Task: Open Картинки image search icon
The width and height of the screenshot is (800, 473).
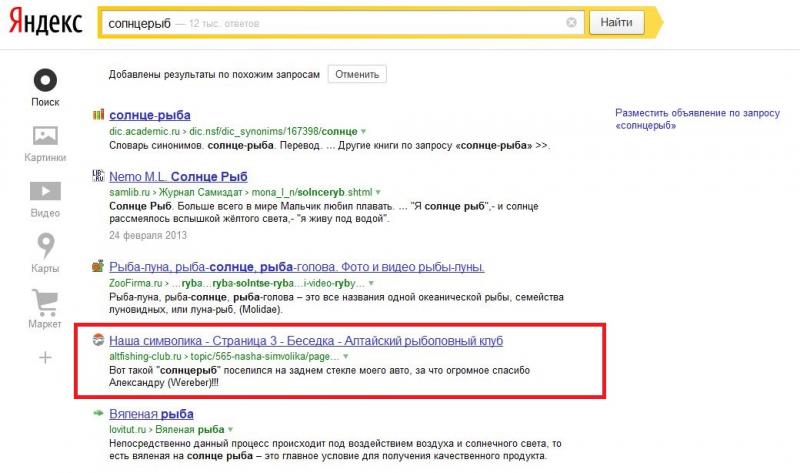Action: pos(45,136)
